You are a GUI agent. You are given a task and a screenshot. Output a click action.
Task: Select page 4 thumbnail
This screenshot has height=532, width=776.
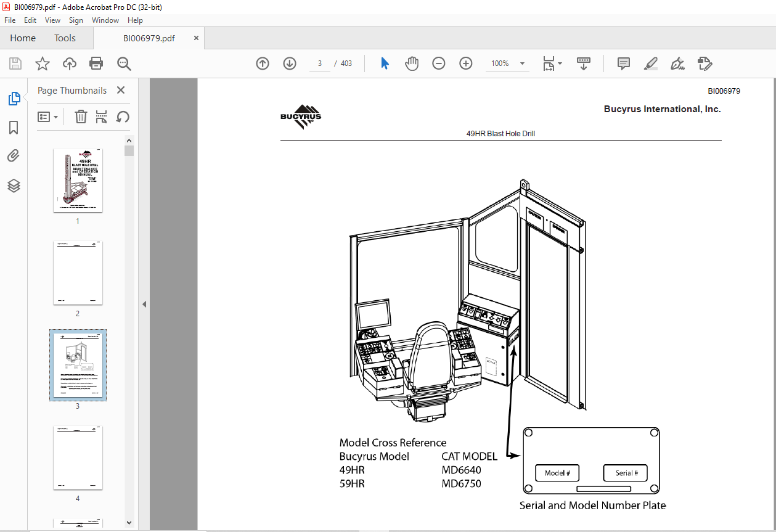click(78, 457)
